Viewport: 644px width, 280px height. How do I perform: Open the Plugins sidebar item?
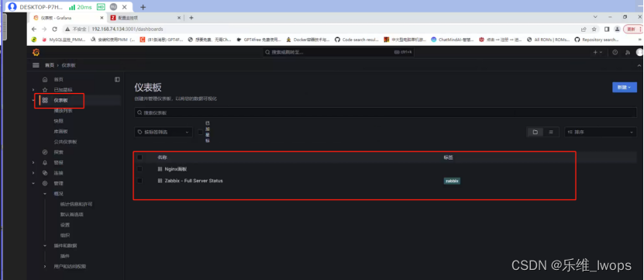(65, 256)
